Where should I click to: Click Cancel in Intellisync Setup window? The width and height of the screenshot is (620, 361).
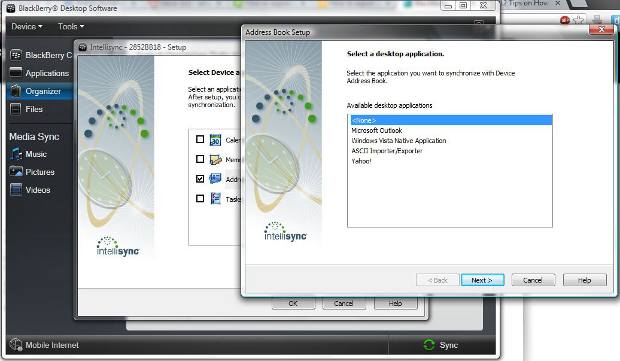tap(343, 303)
